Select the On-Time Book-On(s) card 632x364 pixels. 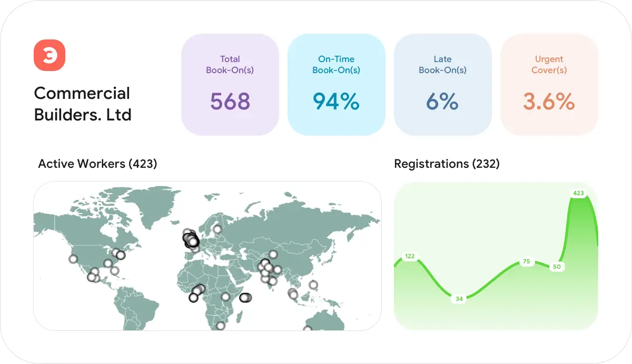[336, 85]
